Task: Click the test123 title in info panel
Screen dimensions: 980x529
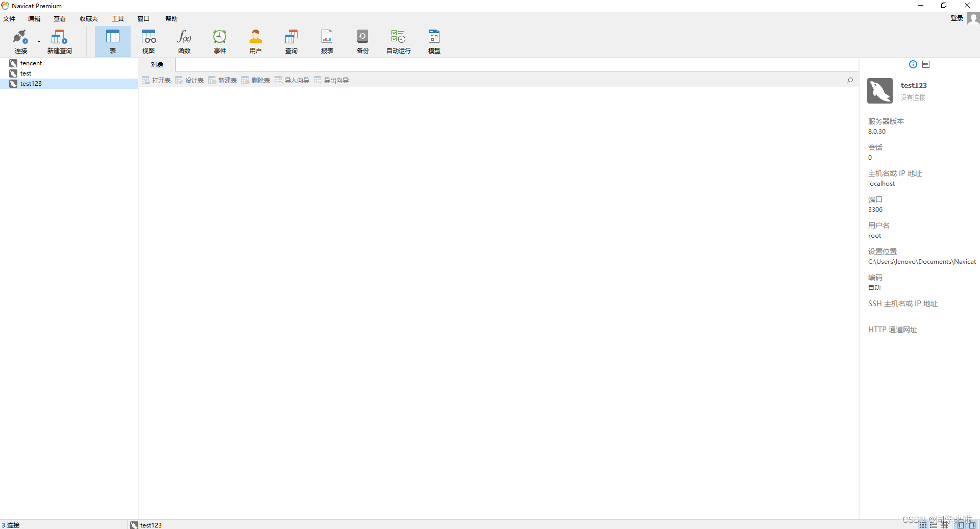Action: click(x=914, y=85)
